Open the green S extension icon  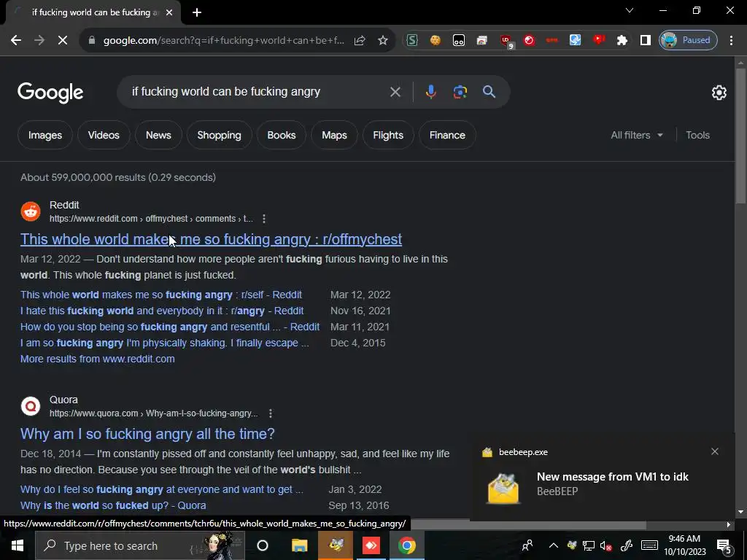pos(412,41)
